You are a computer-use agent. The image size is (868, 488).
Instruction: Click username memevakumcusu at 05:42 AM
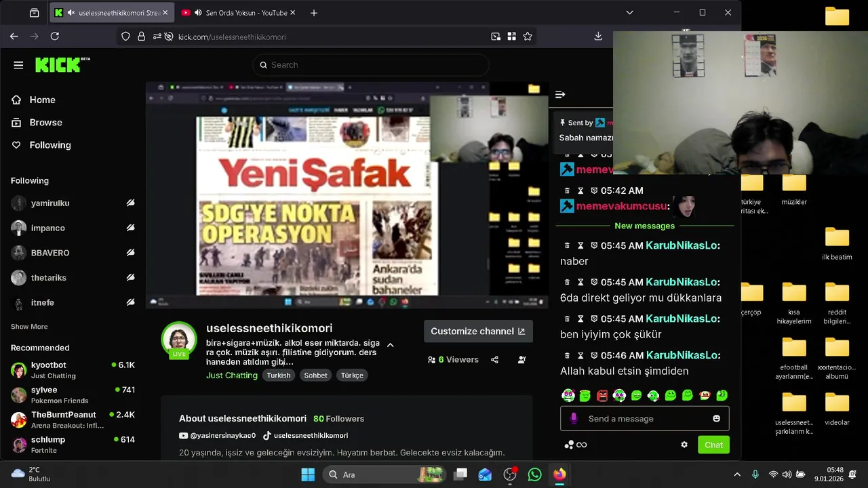(621, 206)
